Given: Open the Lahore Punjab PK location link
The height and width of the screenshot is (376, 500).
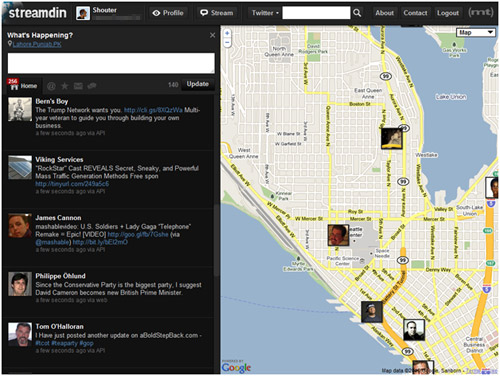Looking at the screenshot, I should (x=37, y=44).
